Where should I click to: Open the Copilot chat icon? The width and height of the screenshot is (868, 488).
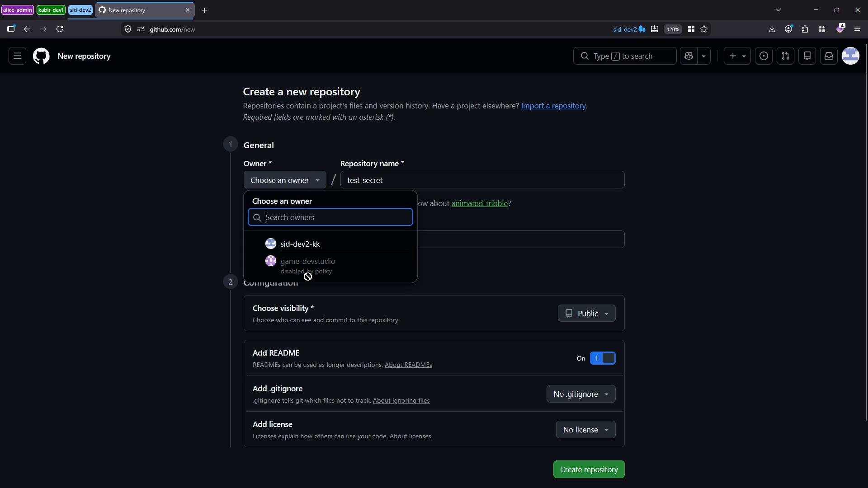pyautogui.click(x=689, y=56)
